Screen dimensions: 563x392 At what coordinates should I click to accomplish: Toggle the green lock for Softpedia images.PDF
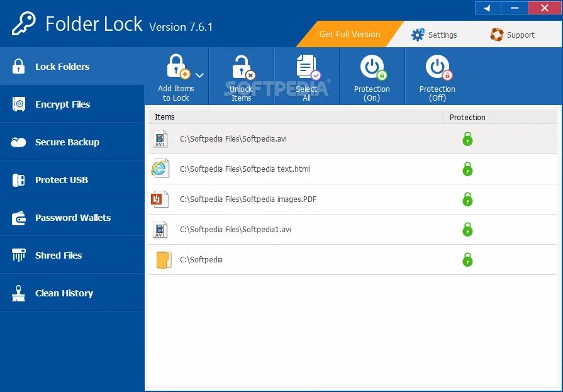[x=467, y=199]
